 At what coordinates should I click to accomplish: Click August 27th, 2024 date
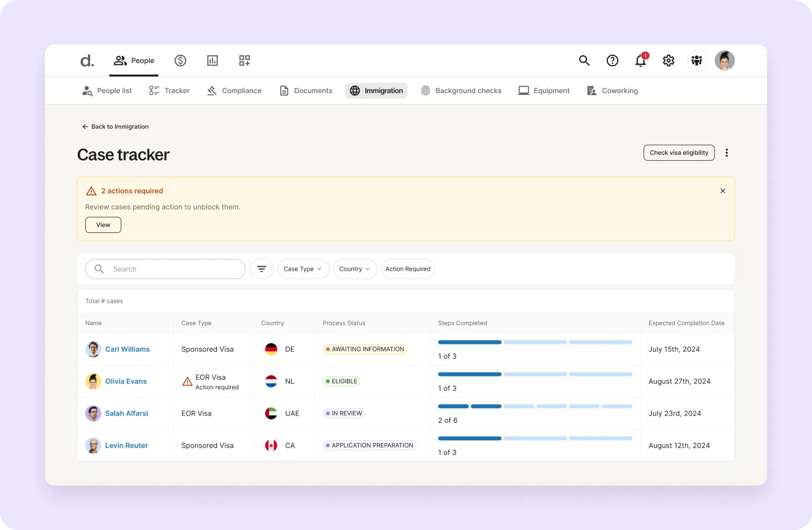(x=679, y=382)
